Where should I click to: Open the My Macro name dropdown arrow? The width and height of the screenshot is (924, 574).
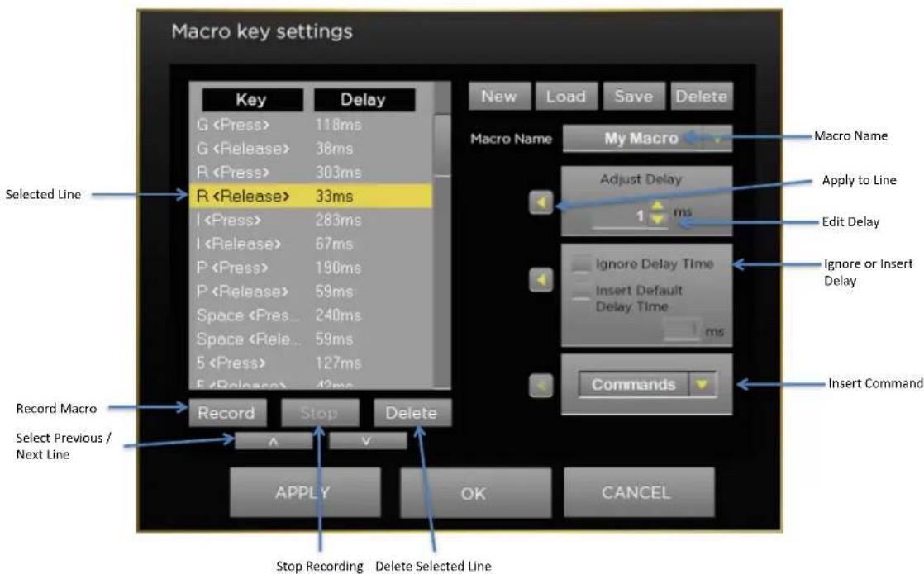pyautogui.click(x=717, y=139)
